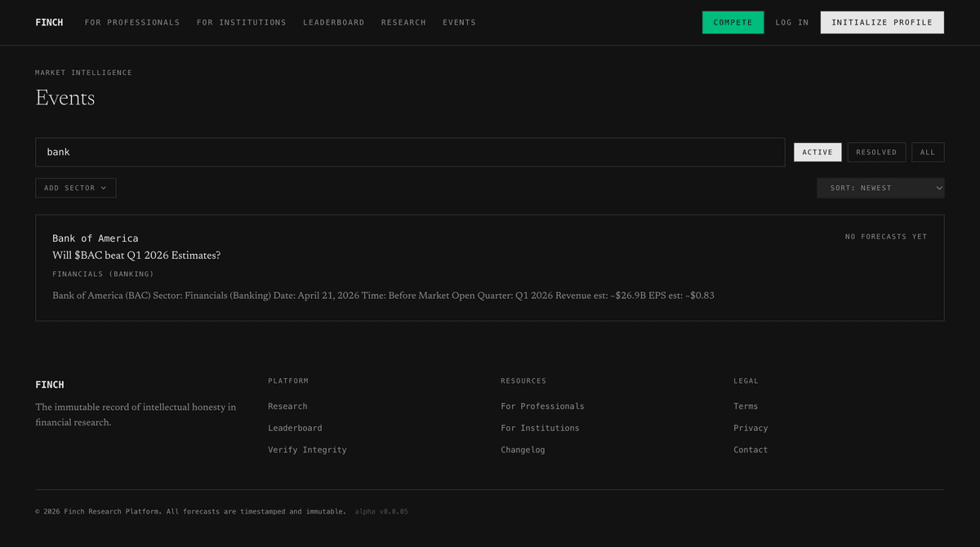Select the Active filter toggle
The image size is (980, 547).
(817, 152)
